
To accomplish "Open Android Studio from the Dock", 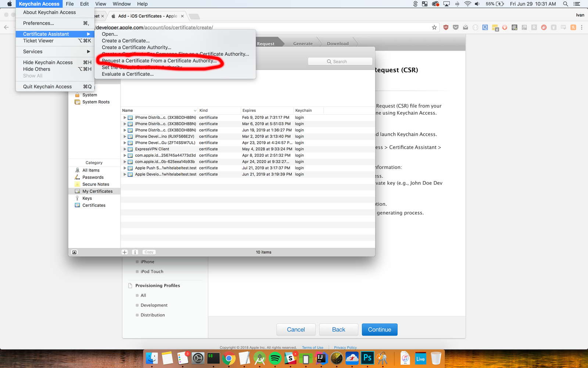I will coord(259,358).
